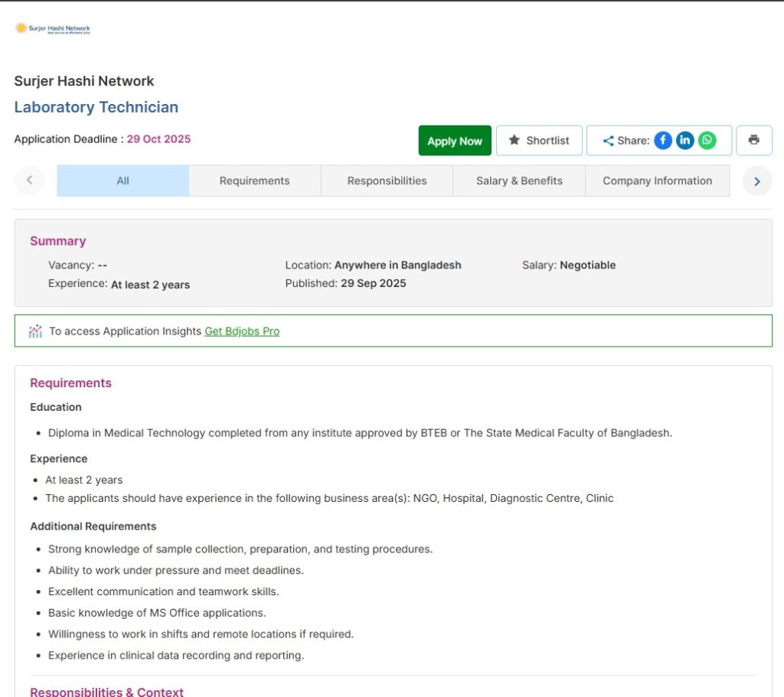Image resolution: width=784 pixels, height=697 pixels.
Task: Toggle Shortlist for this job
Action: (x=539, y=140)
